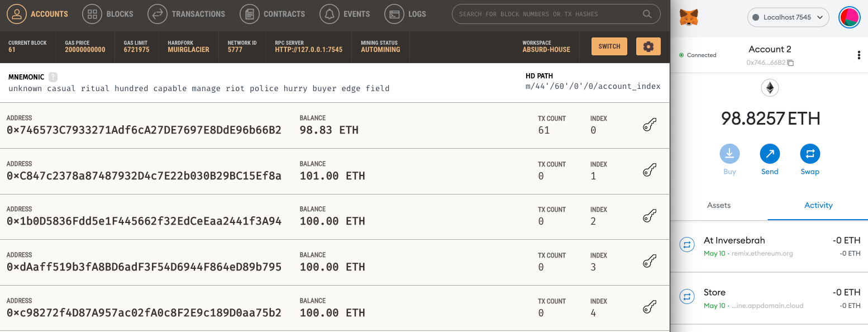This screenshot has width=868, height=332.
Task: Go to the Contracts tab
Action: [273, 14]
